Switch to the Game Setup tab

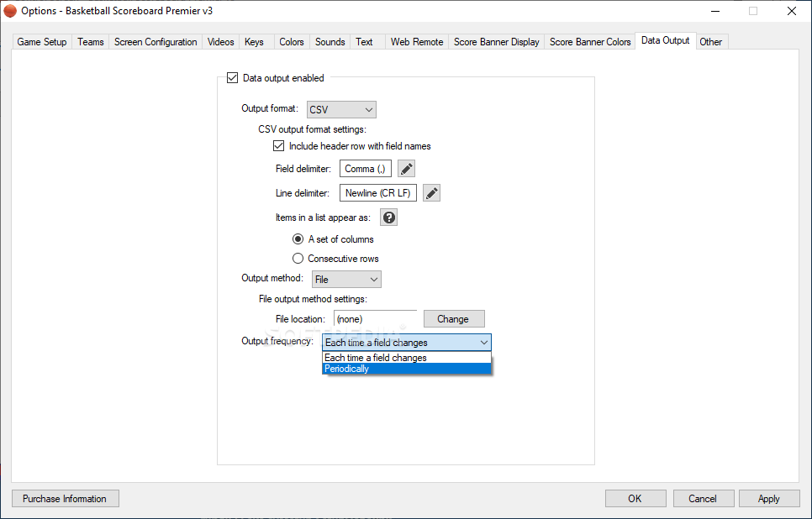(42, 42)
